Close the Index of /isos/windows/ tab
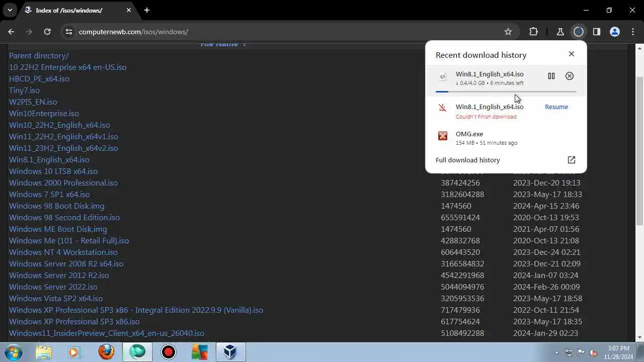 coord(129,10)
